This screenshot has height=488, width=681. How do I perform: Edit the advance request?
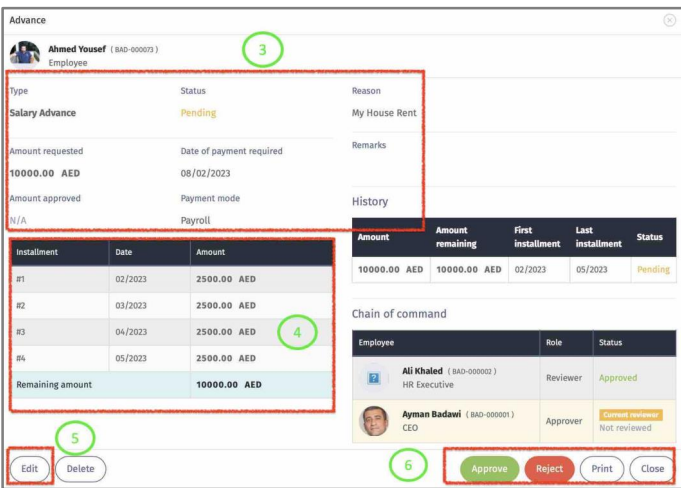(x=30, y=468)
